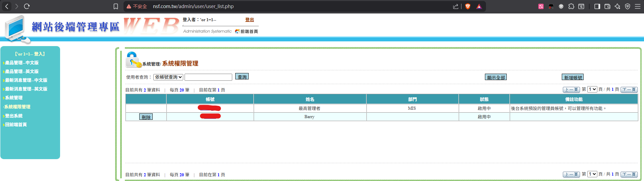Viewport: 644px width, 181px height.
Task: Click the 部門 column header
Action: tap(412, 99)
